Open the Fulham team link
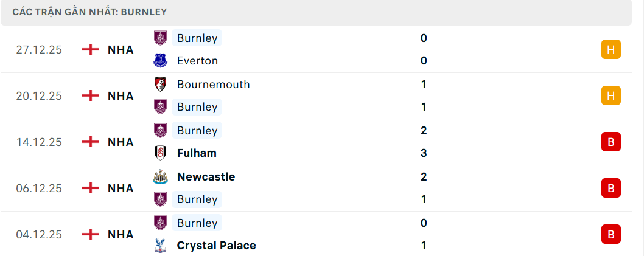644x256 pixels. (197, 153)
